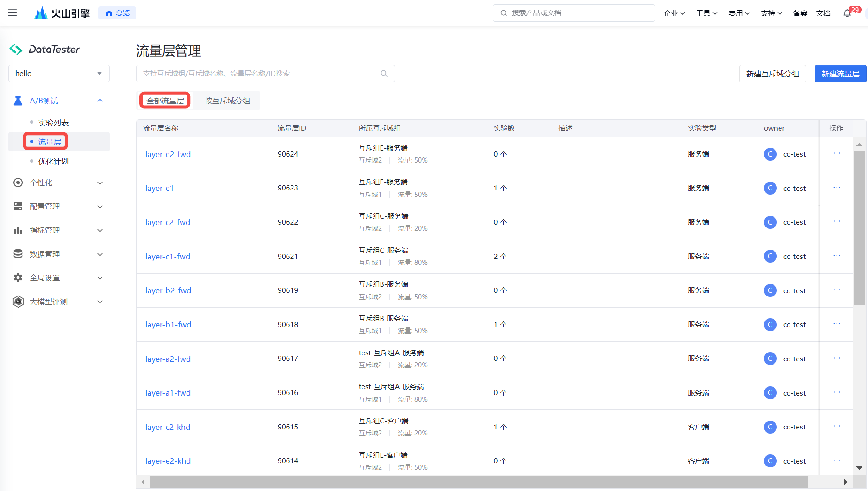
Task: Open more actions for layer-c2-khd
Action: coord(837,426)
